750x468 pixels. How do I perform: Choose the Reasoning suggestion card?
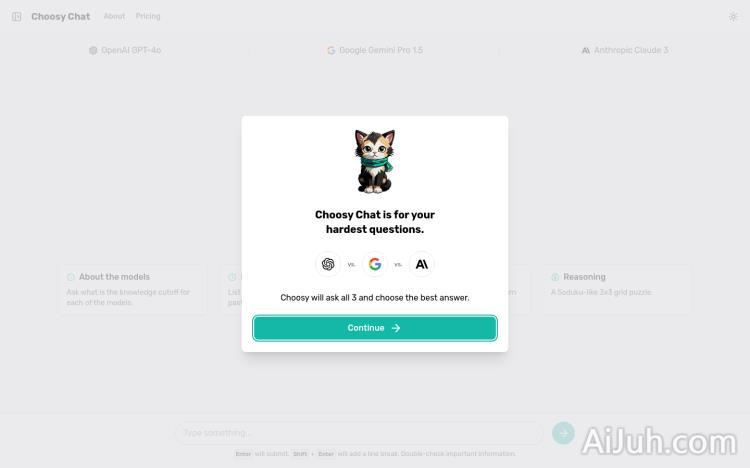[618, 290]
